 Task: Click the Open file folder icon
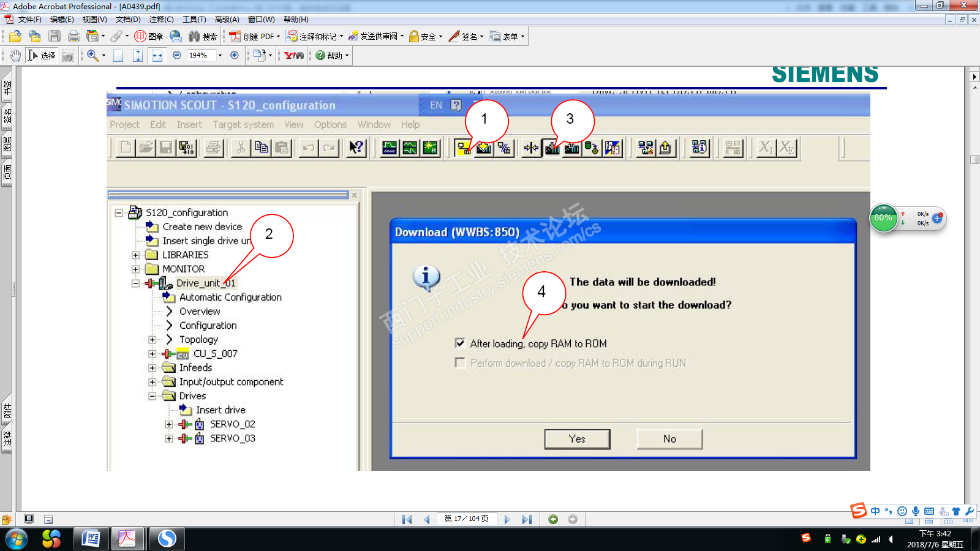click(15, 37)
